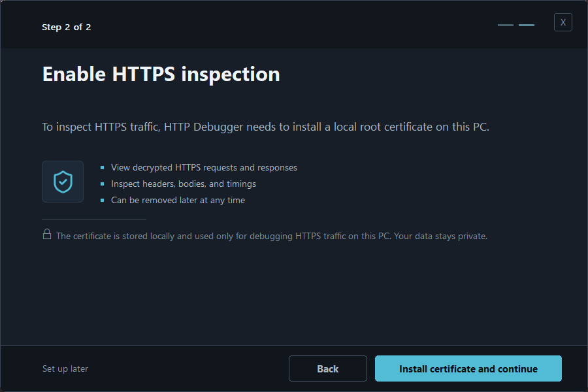Click the 'Step 2 of 2' label
Image resolution: width=588 pixels, height=392 pixels.
(x=67, y=27)
